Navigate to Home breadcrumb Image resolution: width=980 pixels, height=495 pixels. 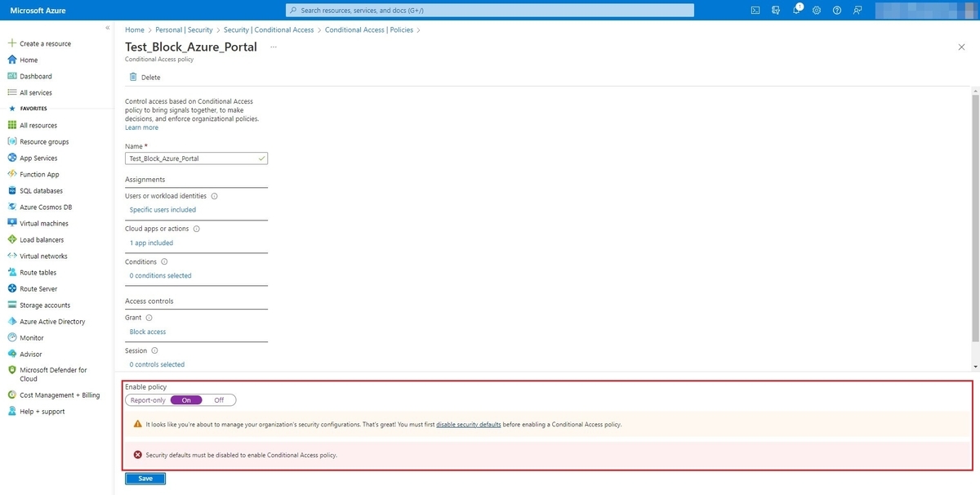tap(134, 29)
